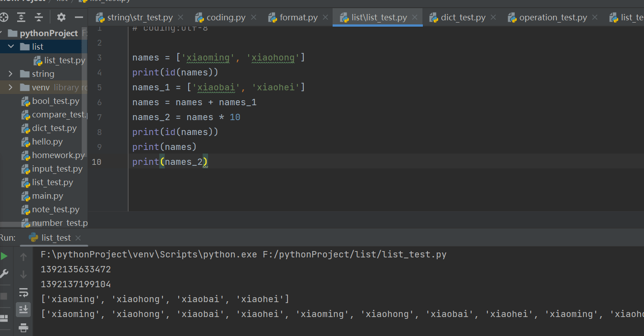Image resolution: width=644 pixels, height=336 pixels.
Task: Click console output 1392135633472
Action: click(76, 269)
